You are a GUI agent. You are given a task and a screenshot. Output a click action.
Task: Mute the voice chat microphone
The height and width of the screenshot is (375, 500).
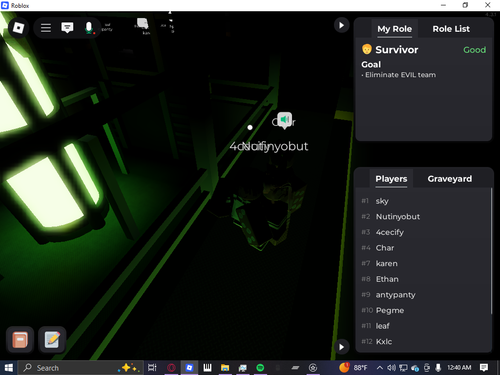89,28
